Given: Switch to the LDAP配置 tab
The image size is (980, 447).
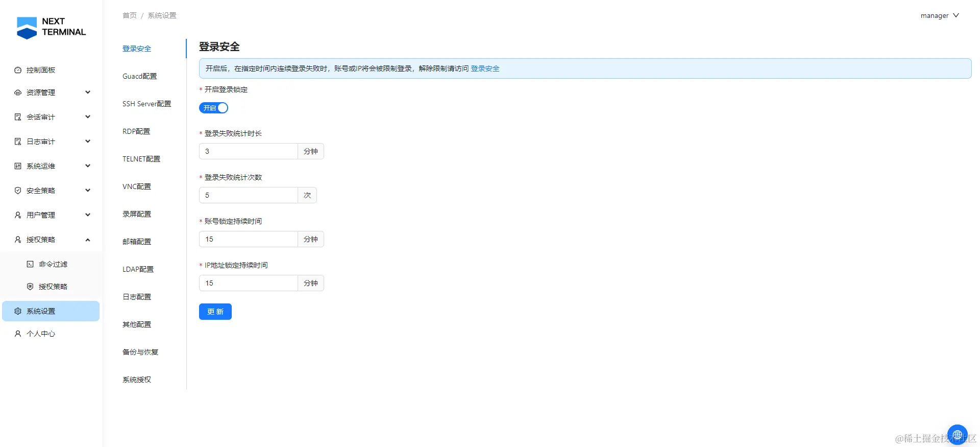Looking at the screenshot, I should pos(138,269).
